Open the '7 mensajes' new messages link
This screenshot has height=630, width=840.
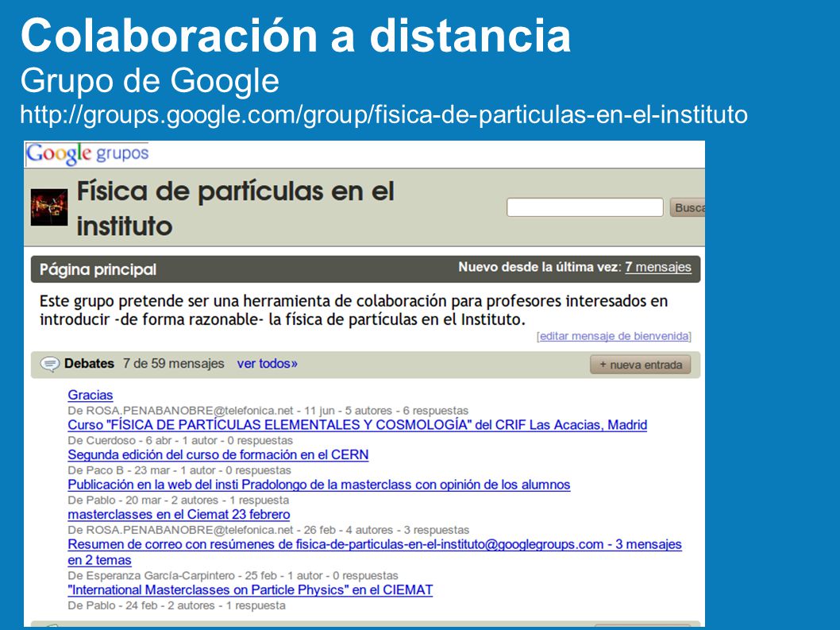pos(658,267)
